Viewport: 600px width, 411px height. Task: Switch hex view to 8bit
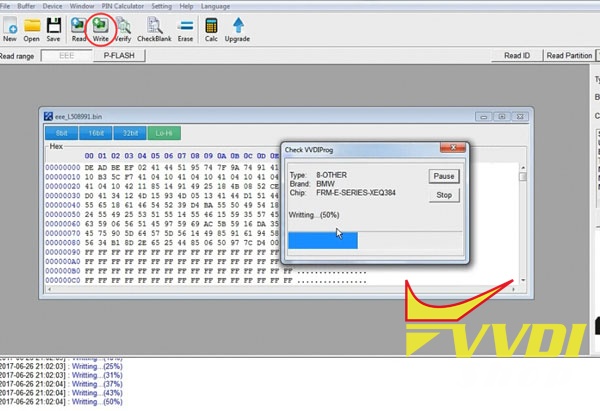pyautogui.click(x=62, y=133)
